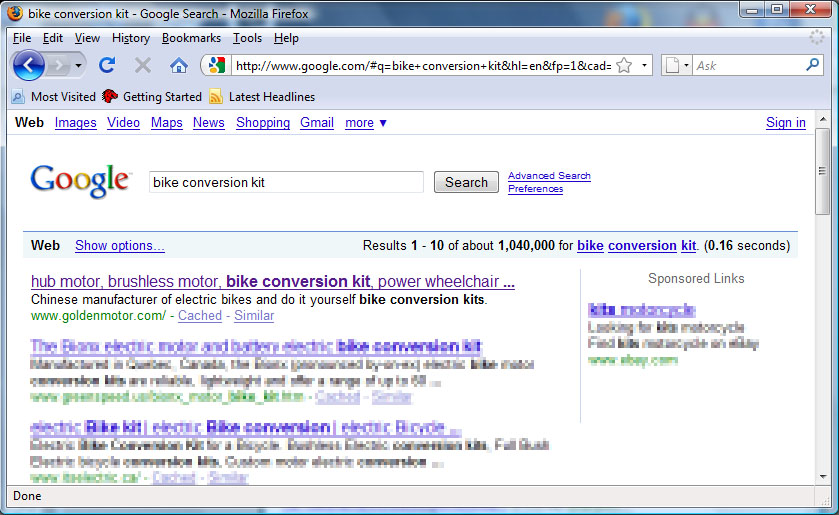Go to Google Video link
This screenshot has height=515, width=839.
point(123,123)
